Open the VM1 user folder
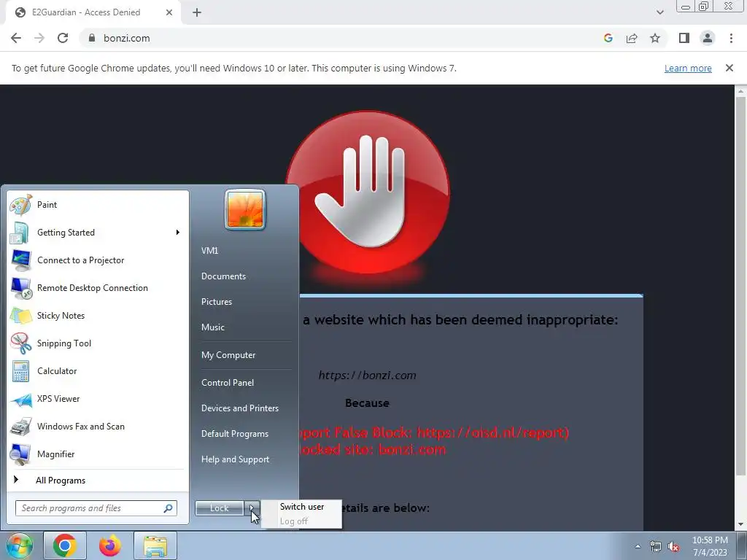This screenshot has width=747, height=560. click(x=209, y=251)
